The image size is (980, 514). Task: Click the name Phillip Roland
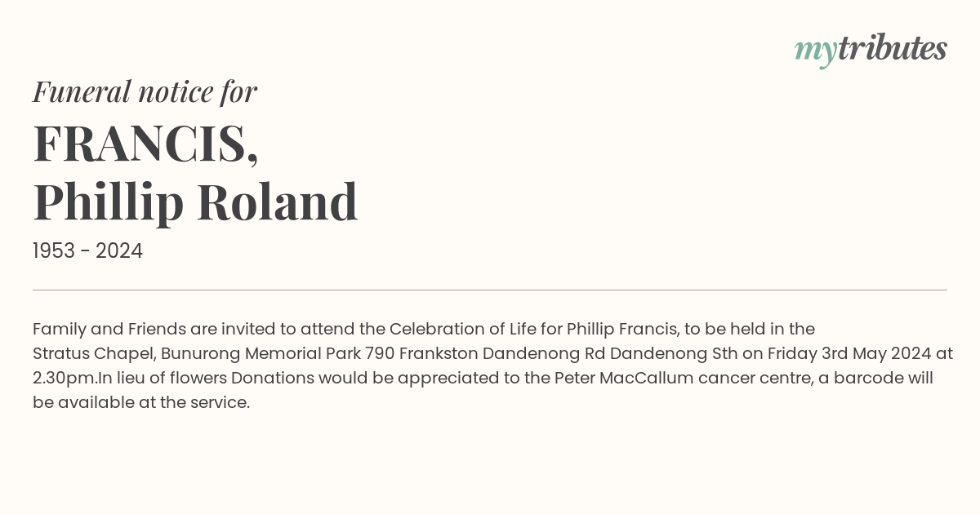click(x=195, y=202)
